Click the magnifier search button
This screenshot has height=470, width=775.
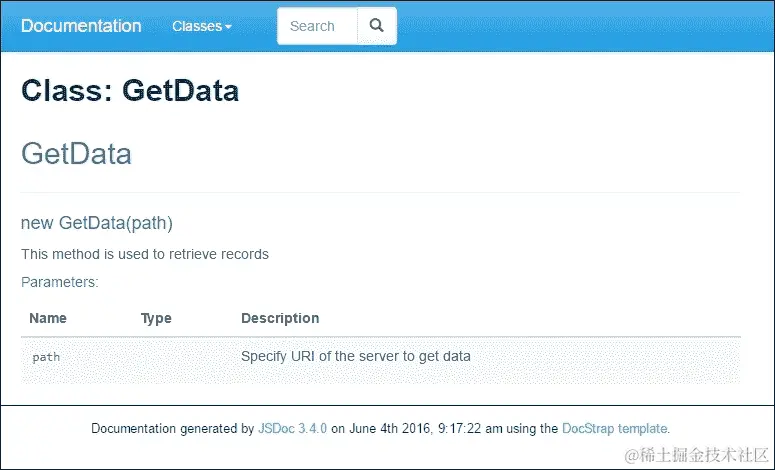click(377, 26)
